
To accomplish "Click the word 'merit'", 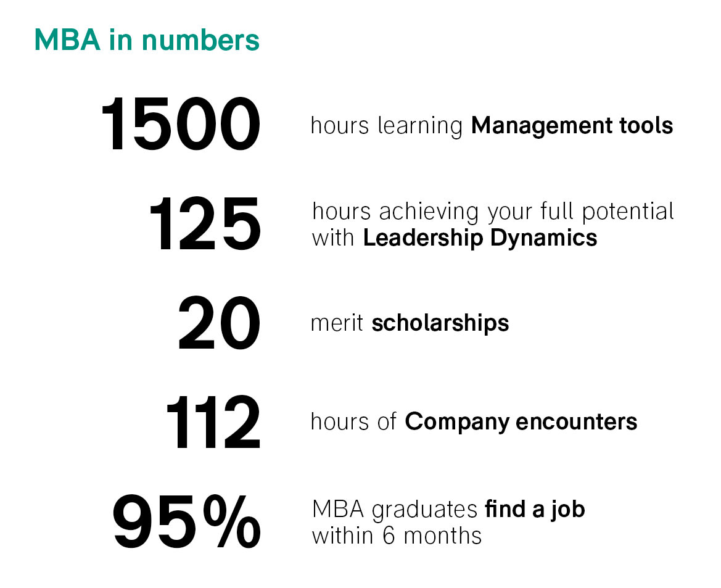I will (337, 323).
